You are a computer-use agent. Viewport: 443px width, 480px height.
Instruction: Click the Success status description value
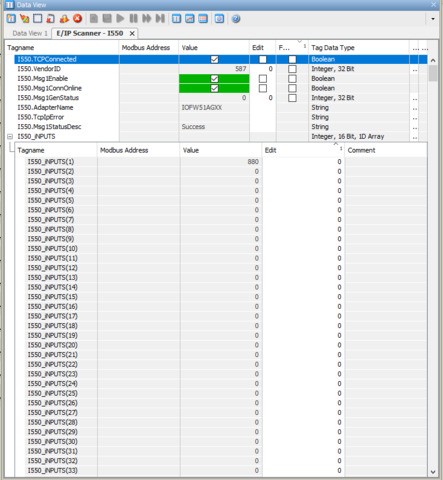tap(193, 127)
